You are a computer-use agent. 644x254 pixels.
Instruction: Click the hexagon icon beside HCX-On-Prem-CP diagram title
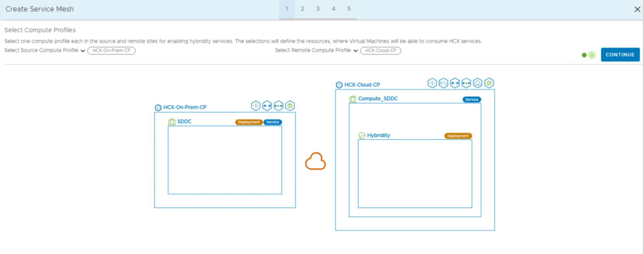tap(158, 107)
